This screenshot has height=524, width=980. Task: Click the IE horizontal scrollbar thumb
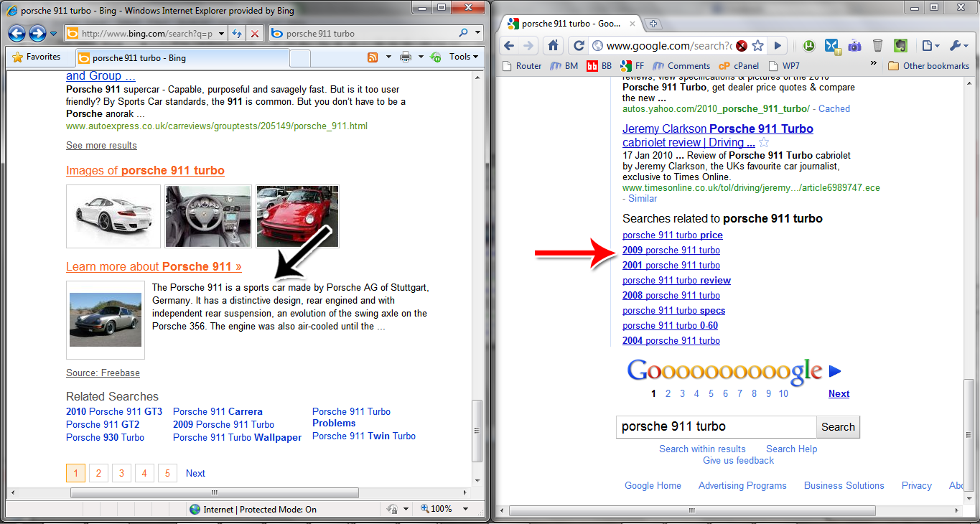pos(215,492)
